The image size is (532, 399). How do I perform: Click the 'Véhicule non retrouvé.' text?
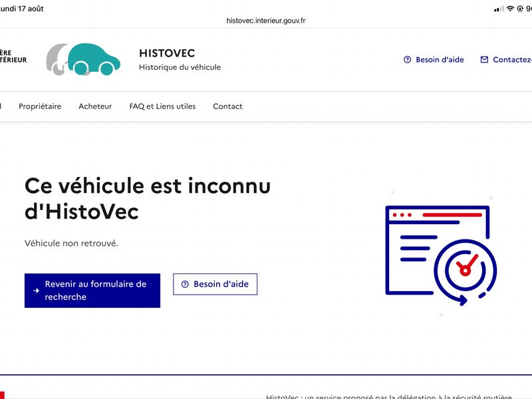(71, 243)
